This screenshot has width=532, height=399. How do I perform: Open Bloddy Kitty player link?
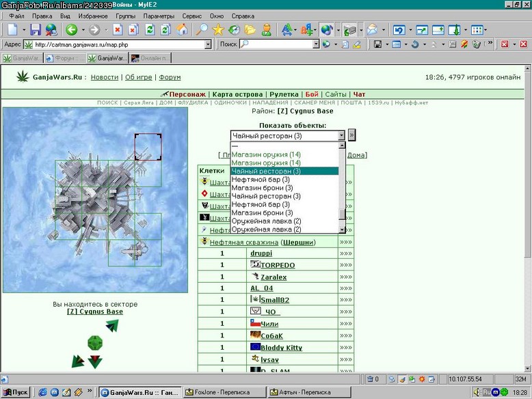click(x=281, y=348)
